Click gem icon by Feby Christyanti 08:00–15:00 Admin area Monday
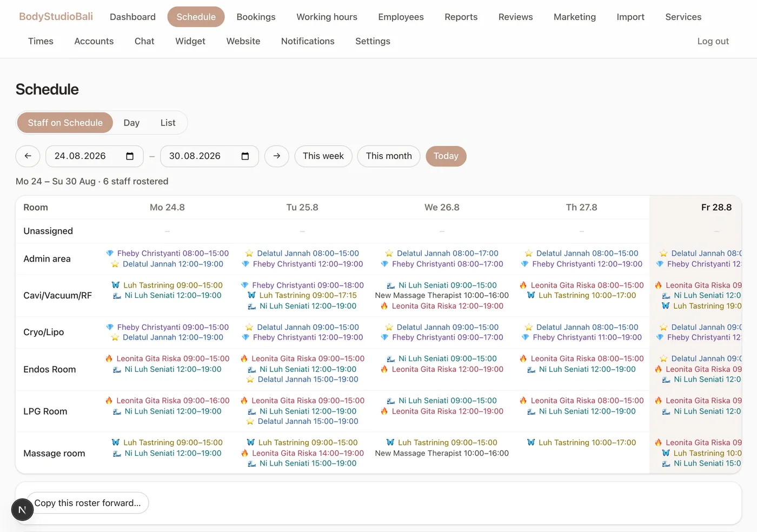The width and height of the screenshot is (757, 532). (110, 254)
